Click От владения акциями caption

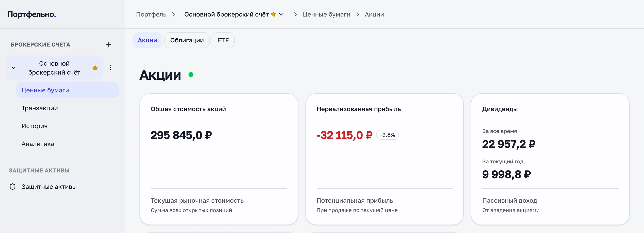tap(511, 210)
